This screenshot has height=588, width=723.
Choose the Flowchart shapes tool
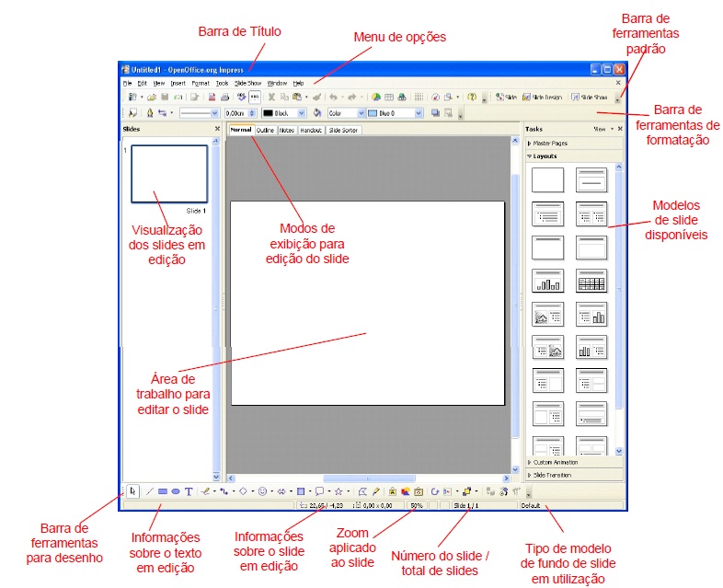tap(301, 491)
